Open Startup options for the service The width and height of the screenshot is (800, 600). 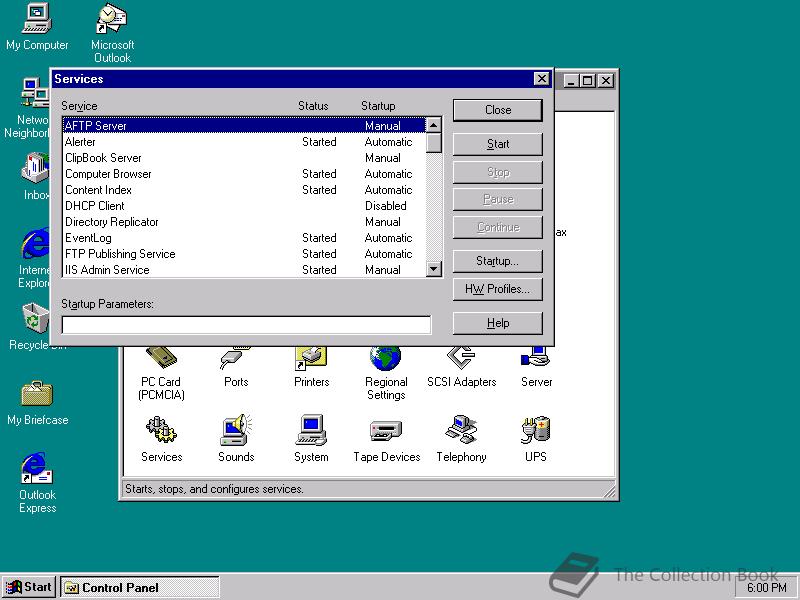click(497, 261)
